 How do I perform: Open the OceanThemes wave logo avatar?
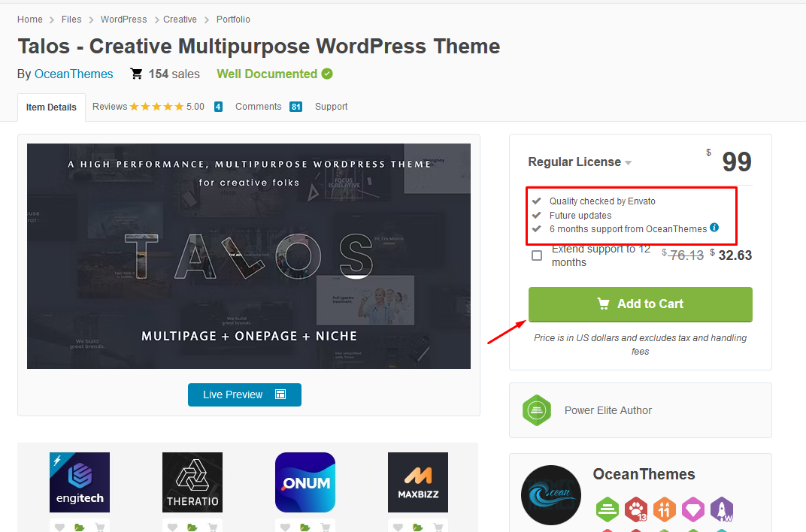point(551,495)
